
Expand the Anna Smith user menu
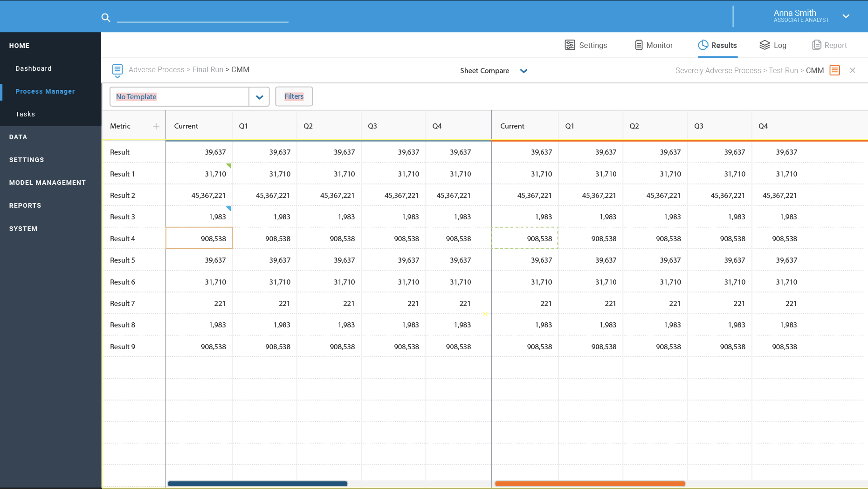point(846,16)
